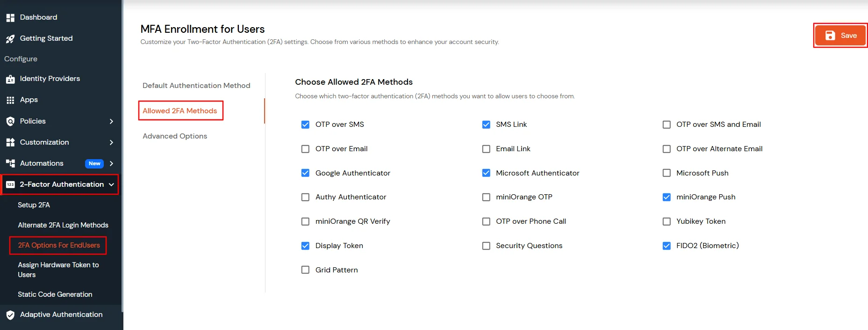
Task: Disable the Google Authenticator option
Action: click(x=305, y=173)
